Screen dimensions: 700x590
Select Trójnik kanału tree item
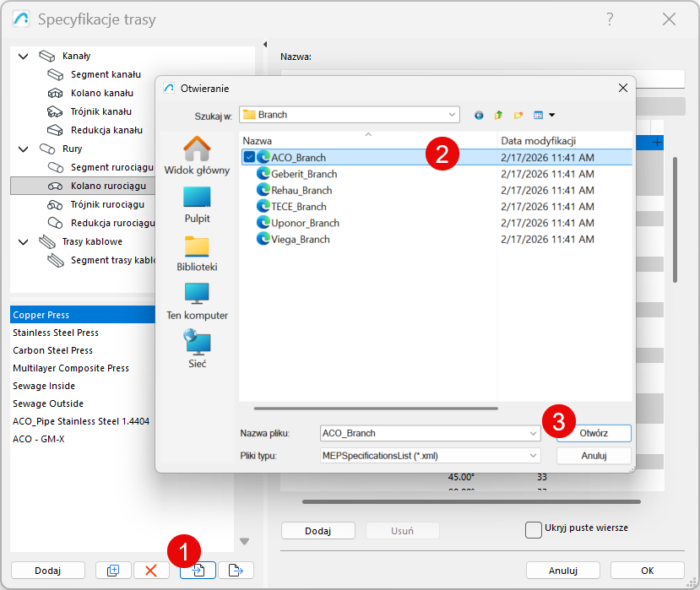point(100,111)
